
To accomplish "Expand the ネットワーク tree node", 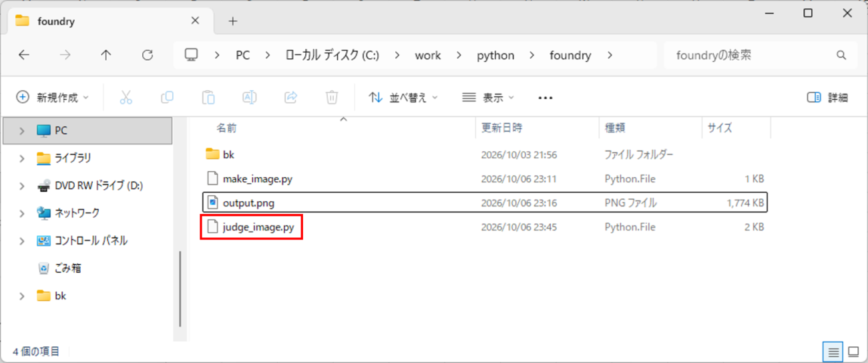I will 22,213.
